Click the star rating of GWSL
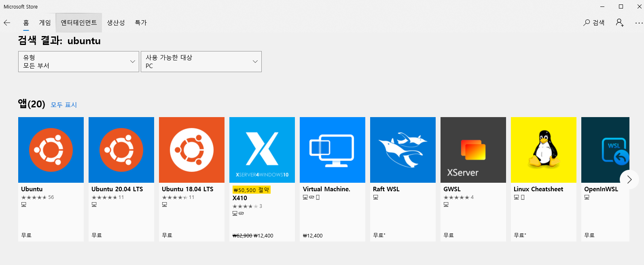Image resolution: width=644 pixels, height=265 pixels. click(456, 197)
